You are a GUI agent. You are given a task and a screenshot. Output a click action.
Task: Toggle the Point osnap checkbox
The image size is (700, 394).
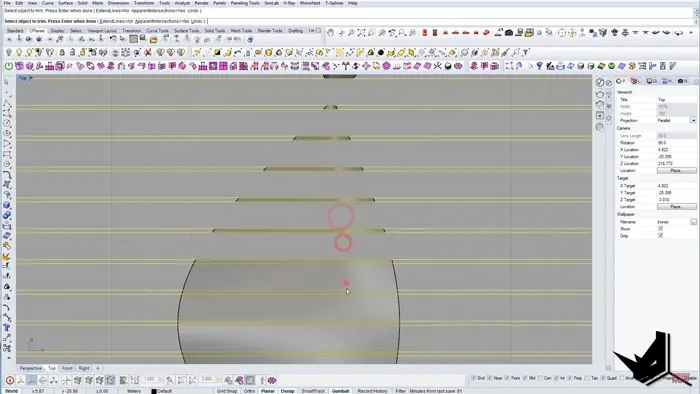pyautogui.click(x=507, y=378)
